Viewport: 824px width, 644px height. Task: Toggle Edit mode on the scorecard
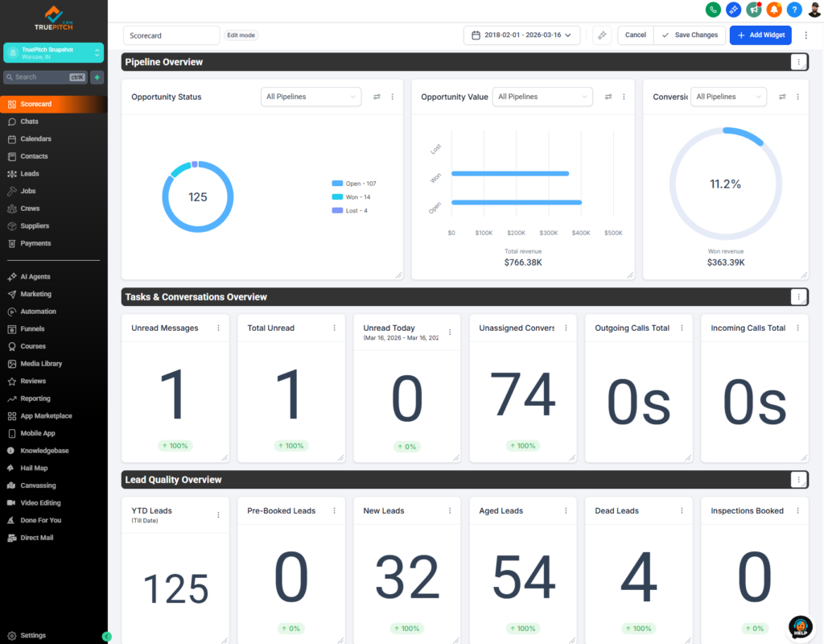coord(241,35)
